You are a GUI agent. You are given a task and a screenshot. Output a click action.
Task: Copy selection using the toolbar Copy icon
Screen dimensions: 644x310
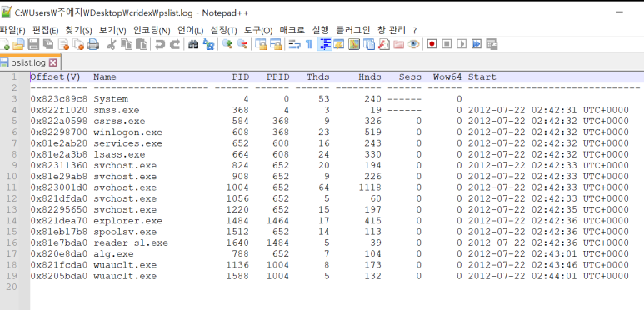pyautogui.click(x=127, y=44)
